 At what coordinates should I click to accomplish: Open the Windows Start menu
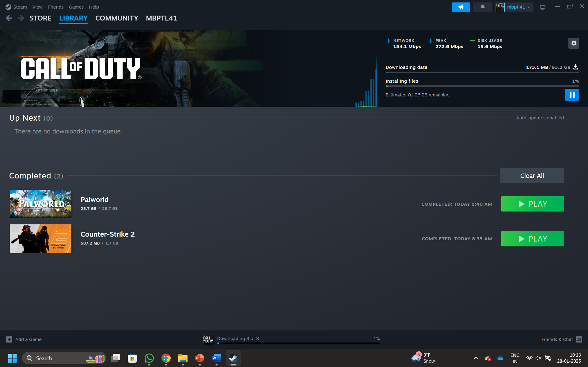pos(12,358)
